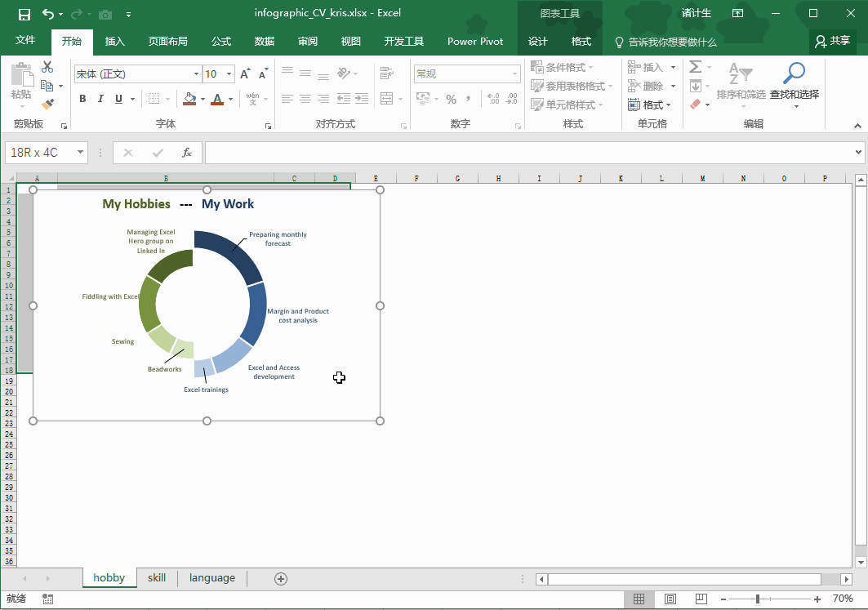Toggle bold formatting
This screenshot has height=610, width=868.
pyautogui.click(x=82, y=99)
